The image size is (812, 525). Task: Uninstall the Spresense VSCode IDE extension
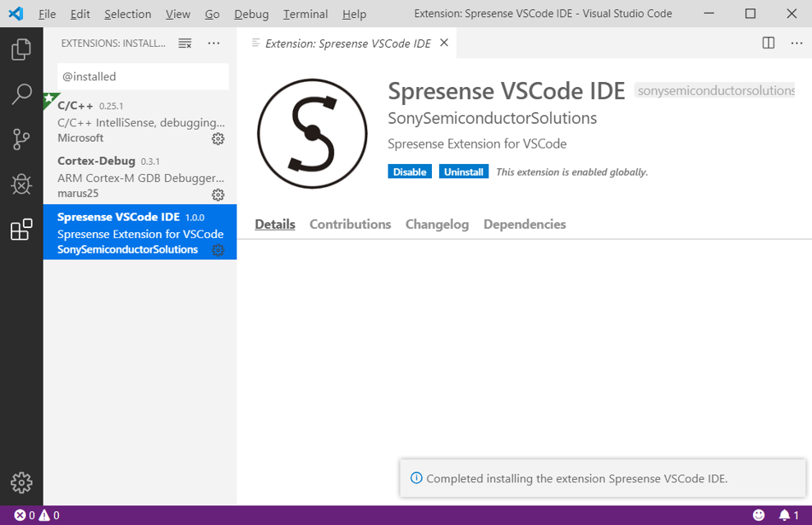pos(463,171)
